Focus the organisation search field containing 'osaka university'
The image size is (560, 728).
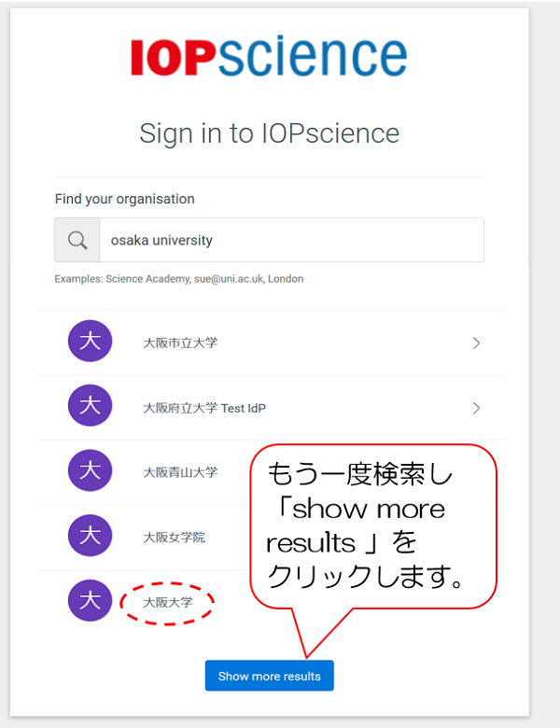(x=291, y=240)
